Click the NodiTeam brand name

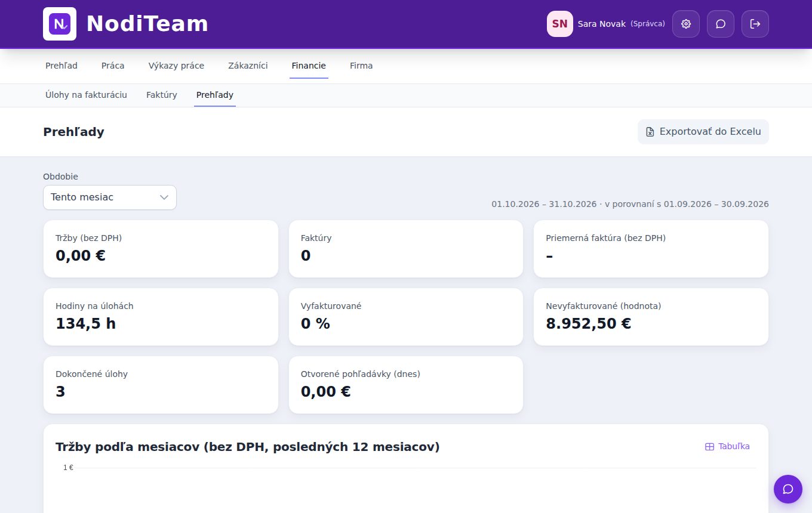point(147,24)
